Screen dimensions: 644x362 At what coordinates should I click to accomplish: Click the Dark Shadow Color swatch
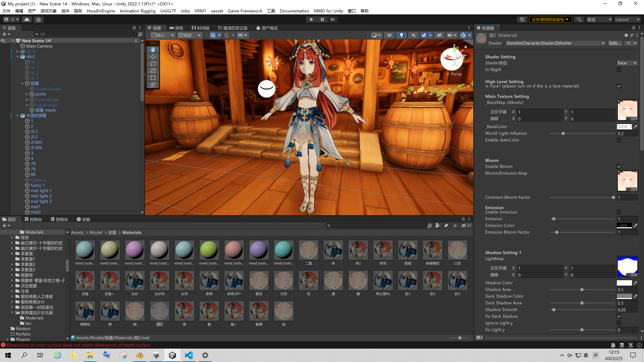click(624, 296)
